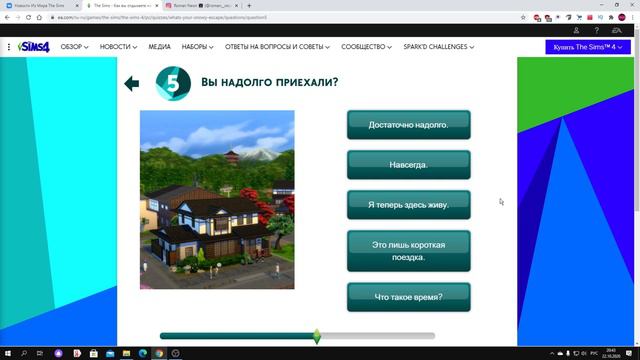
Task: Show hidden system tray icons chevron
Action: pyautogui.click(x=552, y=353)
